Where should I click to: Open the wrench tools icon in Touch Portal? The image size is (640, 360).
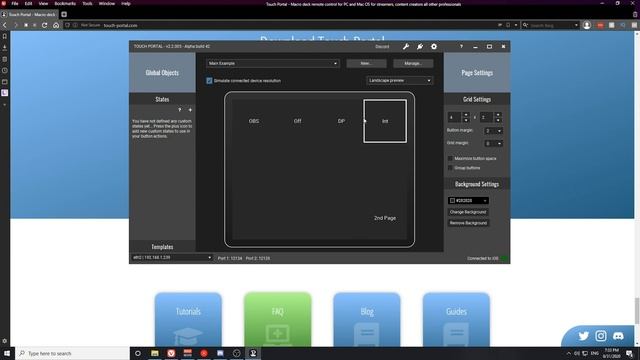406,47
